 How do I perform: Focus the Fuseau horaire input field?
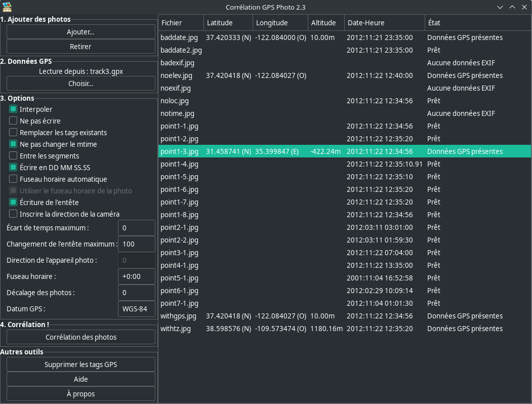point(136,277)
